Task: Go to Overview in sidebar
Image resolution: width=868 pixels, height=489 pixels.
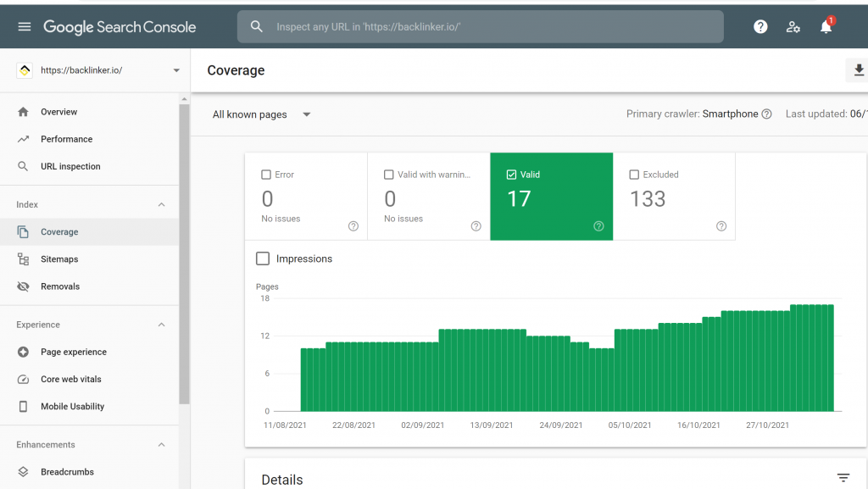Action: pos(58,112)
